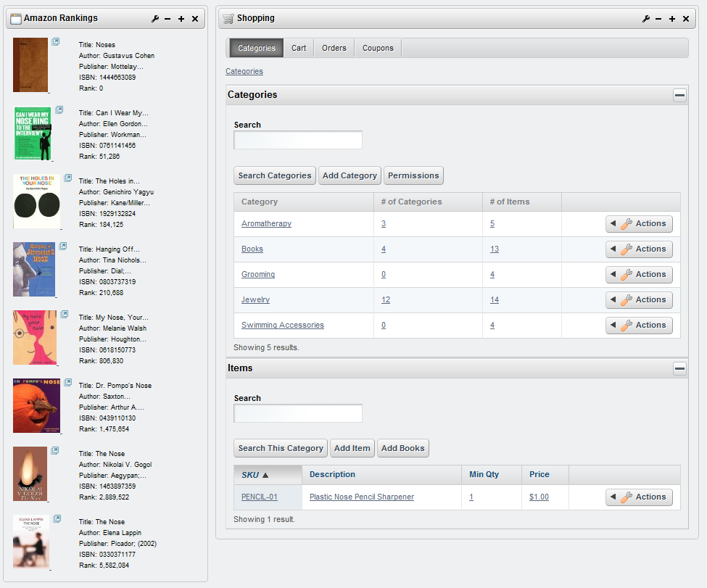The width and height of the screenshot is (707, 588).
Task: Open Shopping portlet options wrench
Action: (x=645, y=18)
